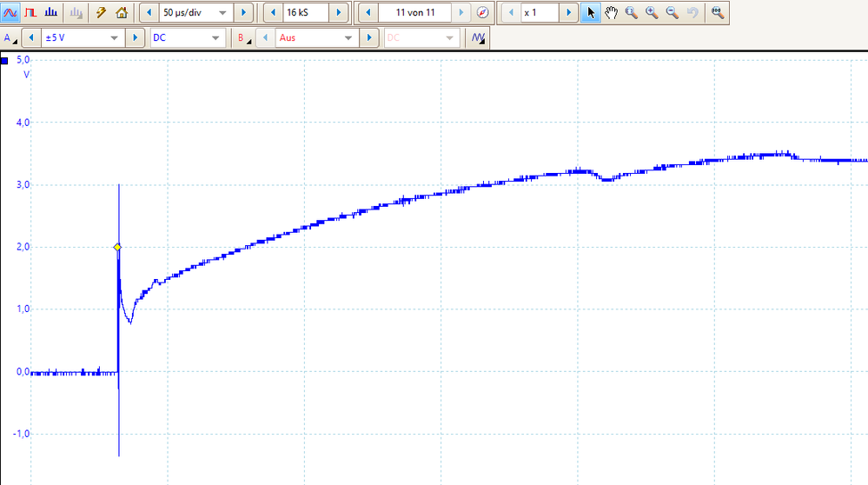This screenshot has height=485, width=868.
Task: Switch to persistence mode
Action: [x=31, y=12]
